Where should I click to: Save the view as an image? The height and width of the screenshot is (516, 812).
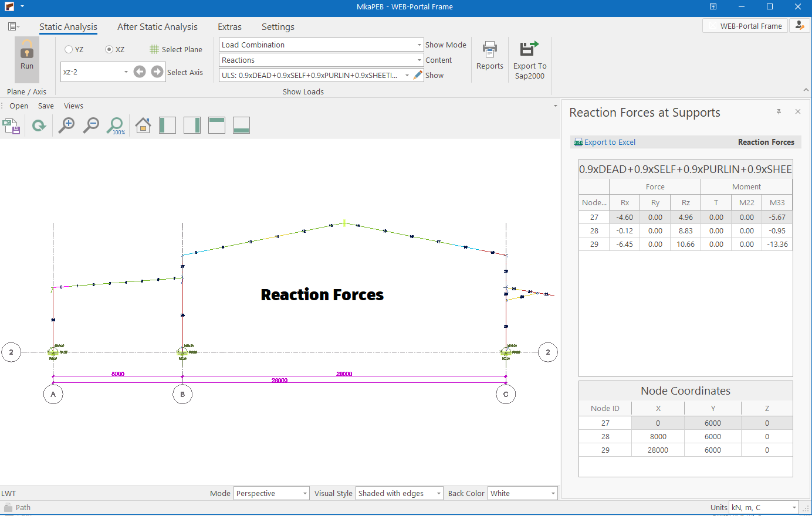[x=11, y=125]
